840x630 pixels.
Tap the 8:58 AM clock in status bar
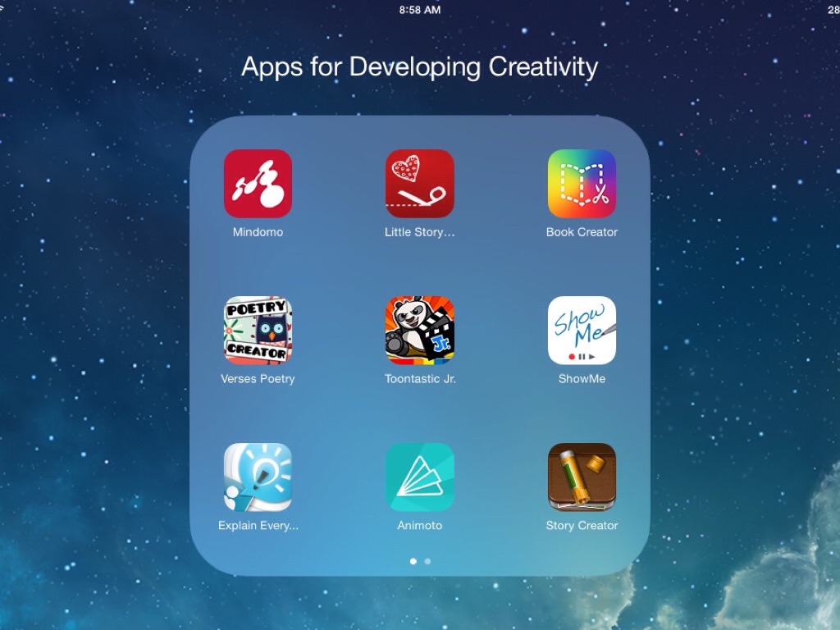pyautogui.click(x=419, y=10)
